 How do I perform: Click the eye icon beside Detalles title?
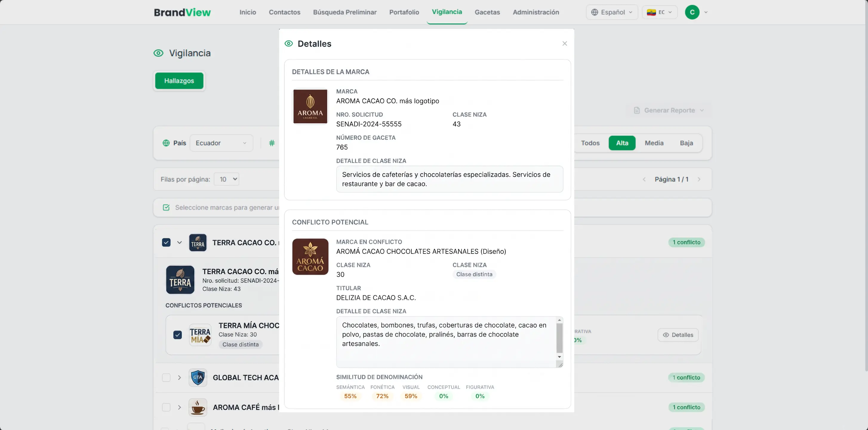[289, 44]
